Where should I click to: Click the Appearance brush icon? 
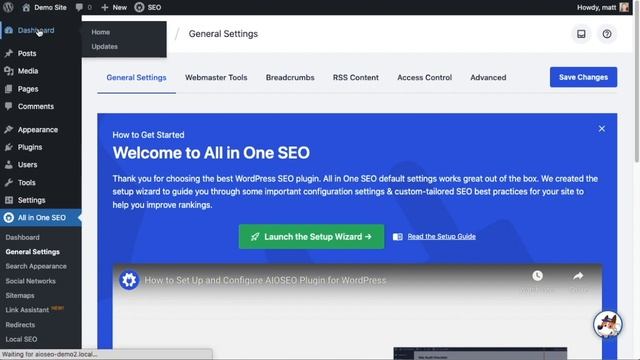[x=9, y=130]
